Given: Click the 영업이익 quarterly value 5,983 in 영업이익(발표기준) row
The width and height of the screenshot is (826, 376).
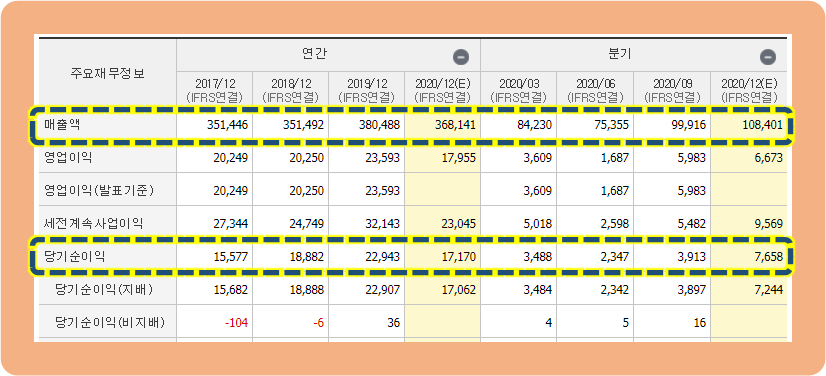Looking at the screenshot, I should [x=691, y=191].
